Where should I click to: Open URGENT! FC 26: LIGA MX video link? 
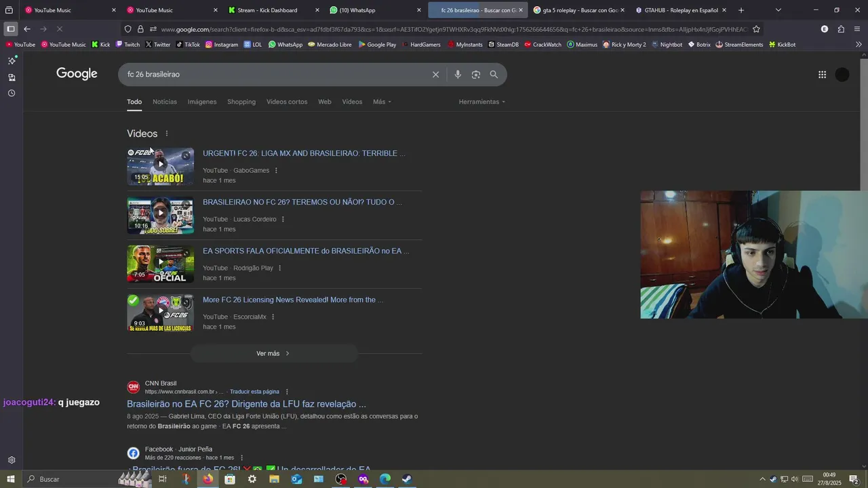(x=304, y=153)
